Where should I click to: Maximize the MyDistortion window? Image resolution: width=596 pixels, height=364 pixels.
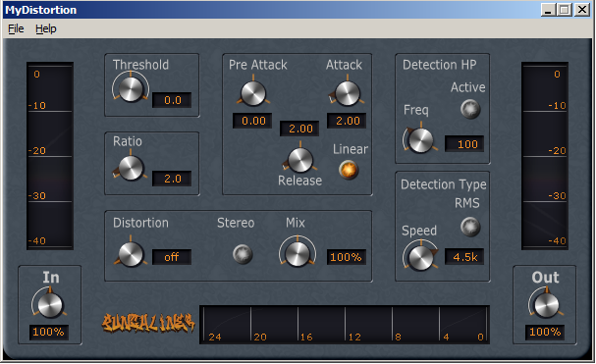565,10
